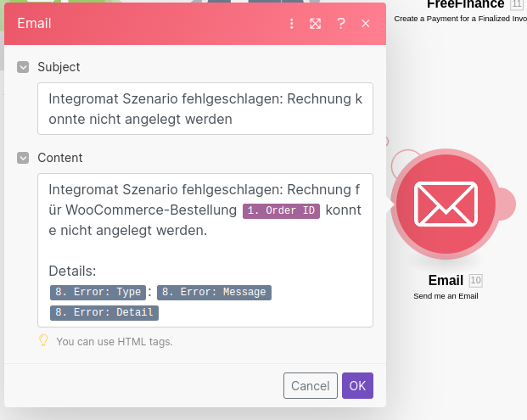Viewport: 527px width, 420px height.
Task: Select the '1. Order ID' variable pill
Action: pyautogui.click(x=281, y=211)
